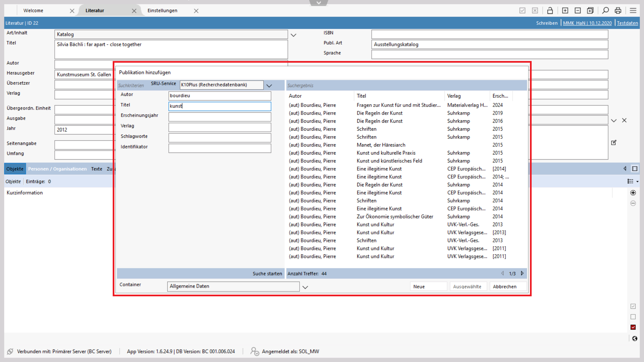
Task: Open the search magnifier tool
Action: 605,11
